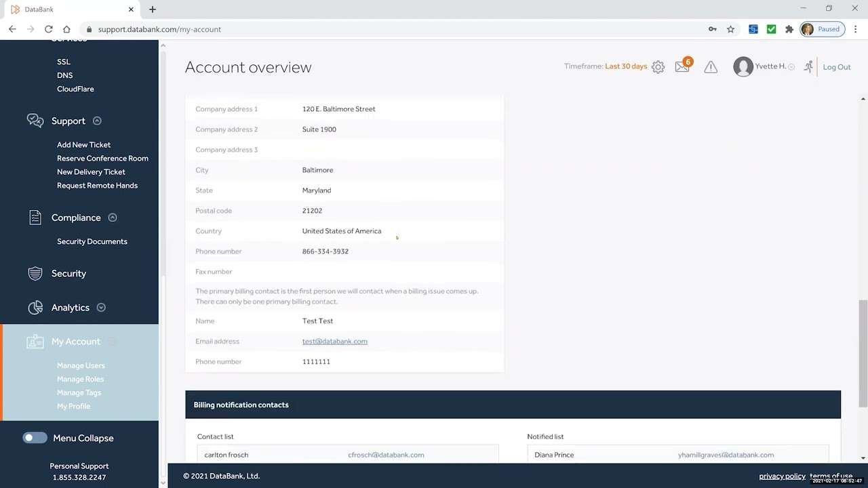Click the cfrosch@databank.com email
The image size is (868, 488).
pos(386,455)
